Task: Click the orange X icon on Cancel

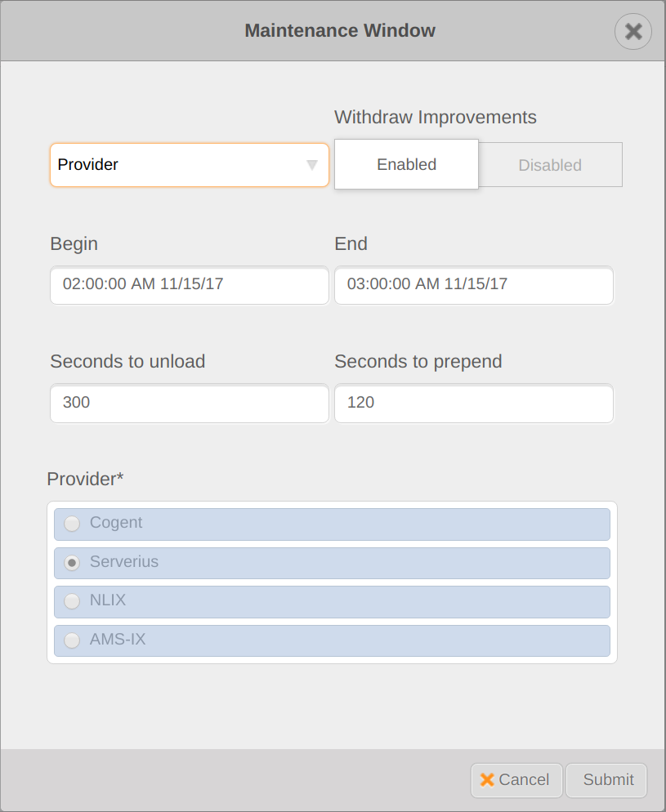Action: coord(487,779)
